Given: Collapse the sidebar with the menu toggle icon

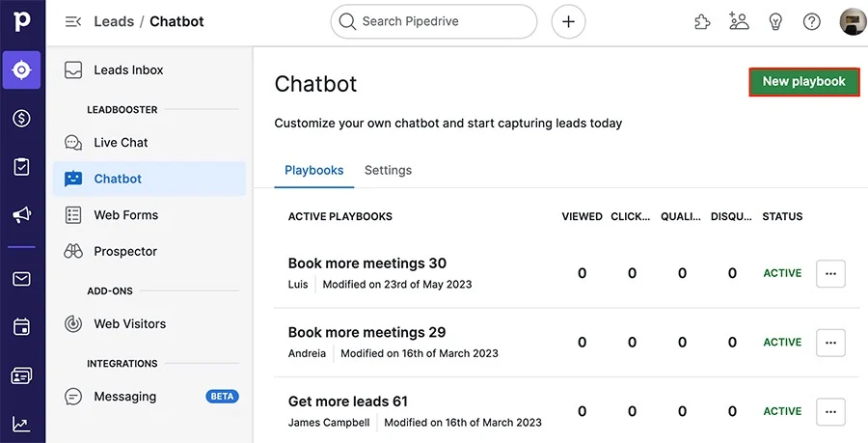Looking at the screenshot, I should (x=72, y=21).
